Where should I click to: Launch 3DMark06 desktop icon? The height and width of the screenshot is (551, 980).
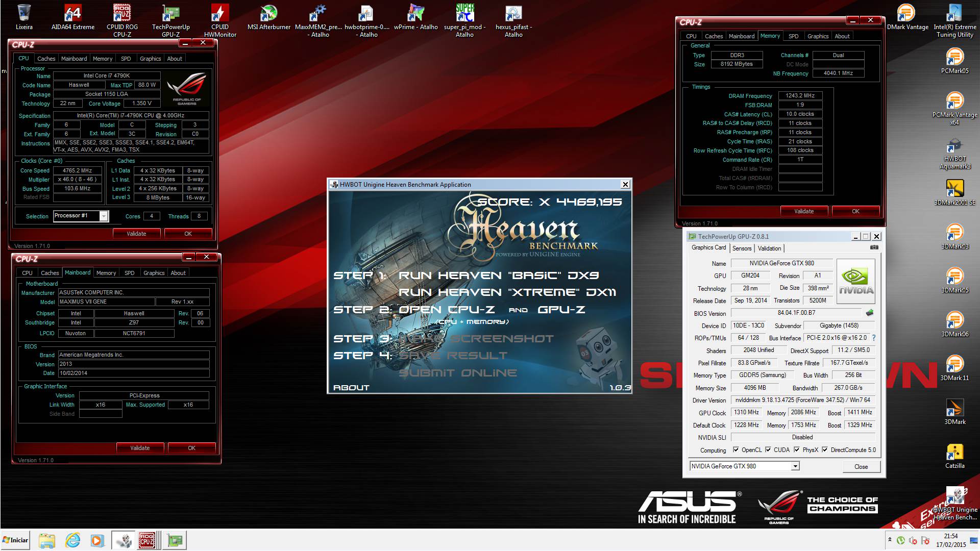pyautogui.click(x=955, y=324)
